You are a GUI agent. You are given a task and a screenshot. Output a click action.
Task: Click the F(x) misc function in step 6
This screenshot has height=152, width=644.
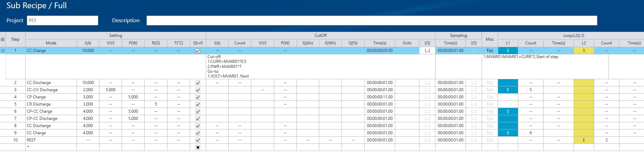coord(489,111)
